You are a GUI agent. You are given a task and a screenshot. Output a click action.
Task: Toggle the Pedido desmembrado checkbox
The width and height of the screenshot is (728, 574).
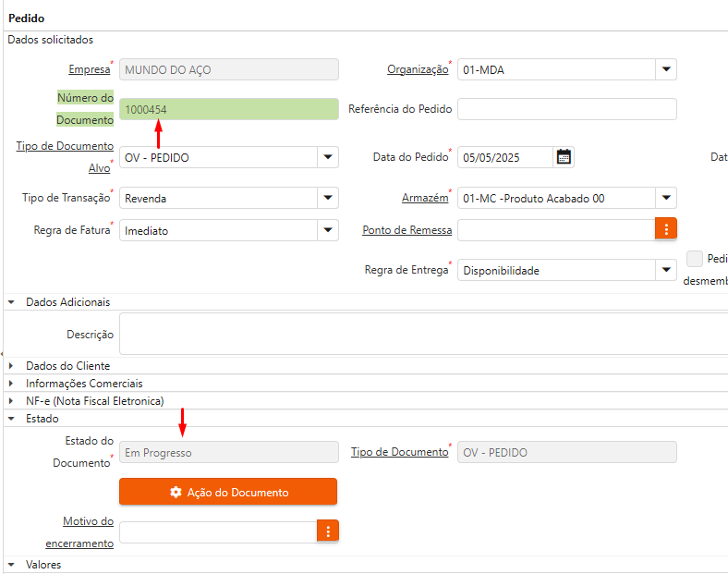coord(695,260)
